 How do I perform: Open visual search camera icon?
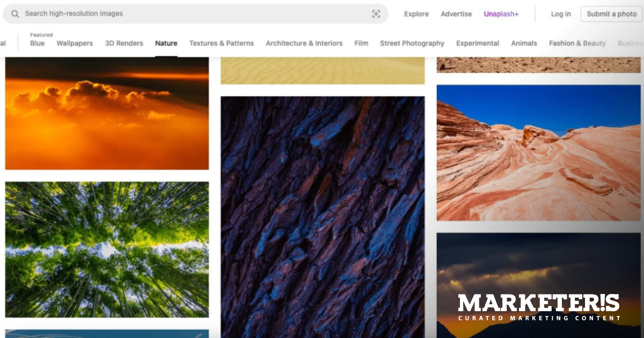(x=376, y=14)
